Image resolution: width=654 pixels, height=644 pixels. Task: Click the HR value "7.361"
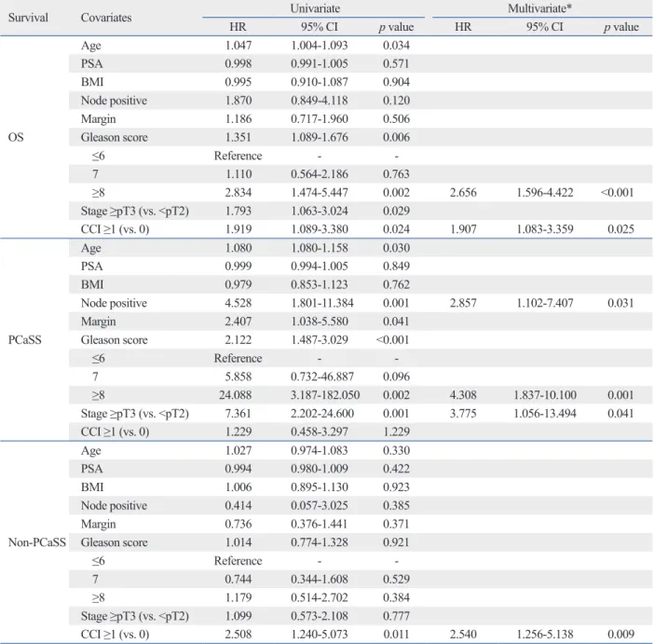(x=238, y=413)
